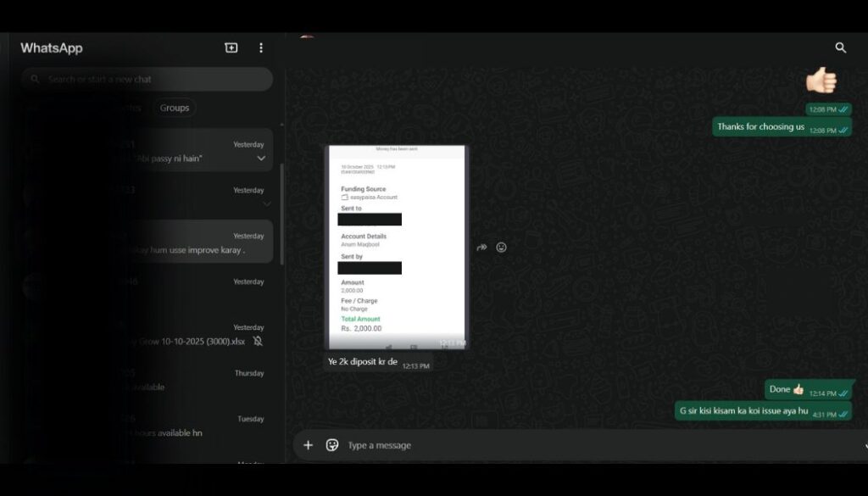This screenshot has width=868, height=496.
Task: Open a new chat using the new-chat icon
Action: point(231,47)
